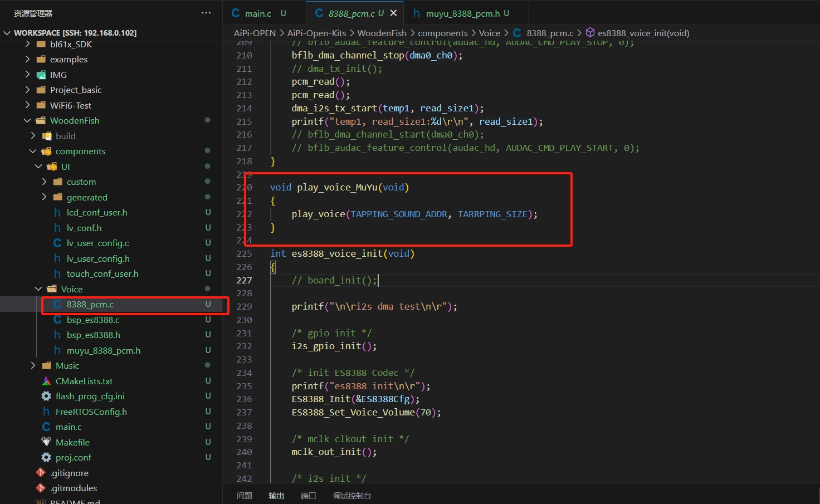Click the git icon of .gitignore
Screen dimensions: 820x504
pyautogui.click(x=41, y=473)
